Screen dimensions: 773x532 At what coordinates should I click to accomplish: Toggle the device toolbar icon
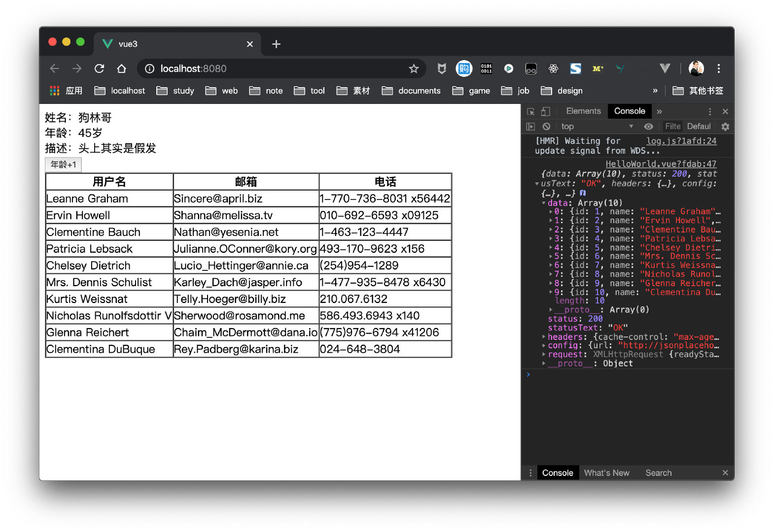[546, 112]
